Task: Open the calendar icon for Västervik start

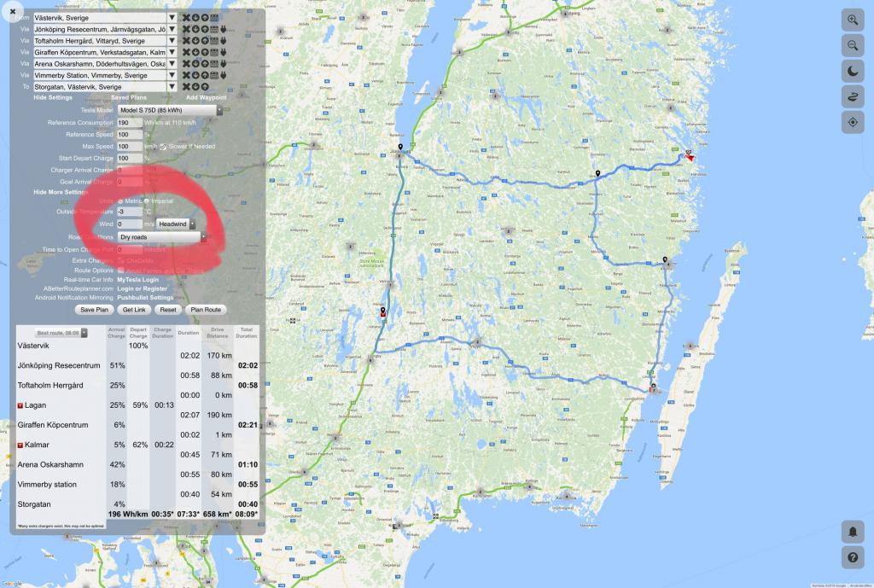Action: [214, 17]
